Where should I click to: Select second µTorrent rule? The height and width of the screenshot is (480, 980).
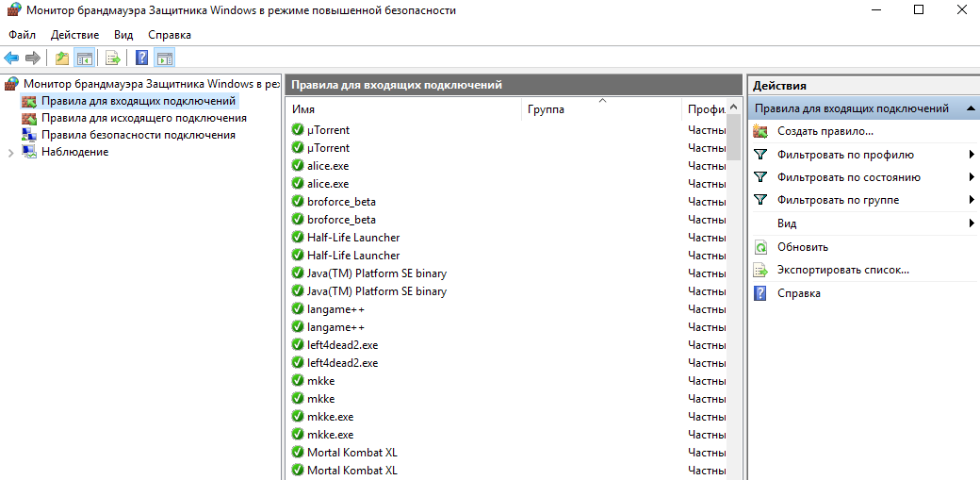click(x=328, y=148)
